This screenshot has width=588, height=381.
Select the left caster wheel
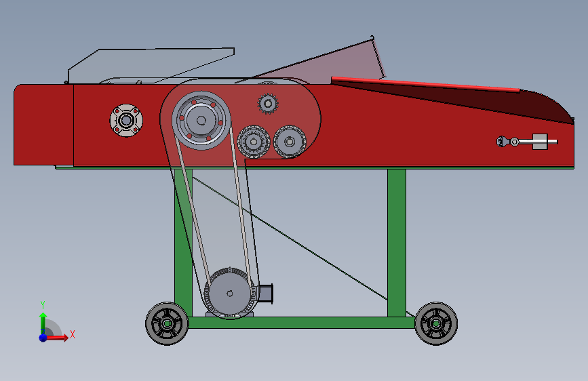pos(167,323)
